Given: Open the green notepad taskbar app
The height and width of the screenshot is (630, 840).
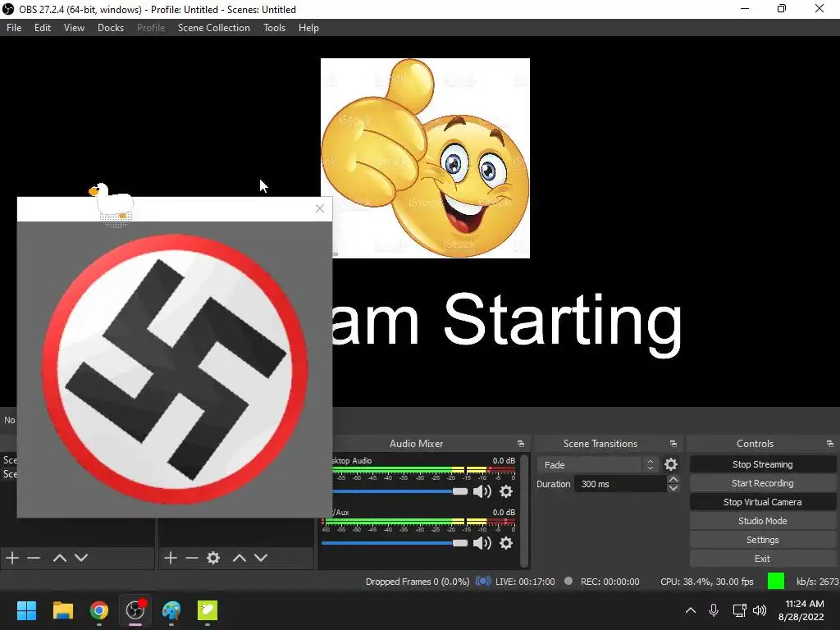Looking at the screenshot, I should pyautogui.click(x=208, y=610).
